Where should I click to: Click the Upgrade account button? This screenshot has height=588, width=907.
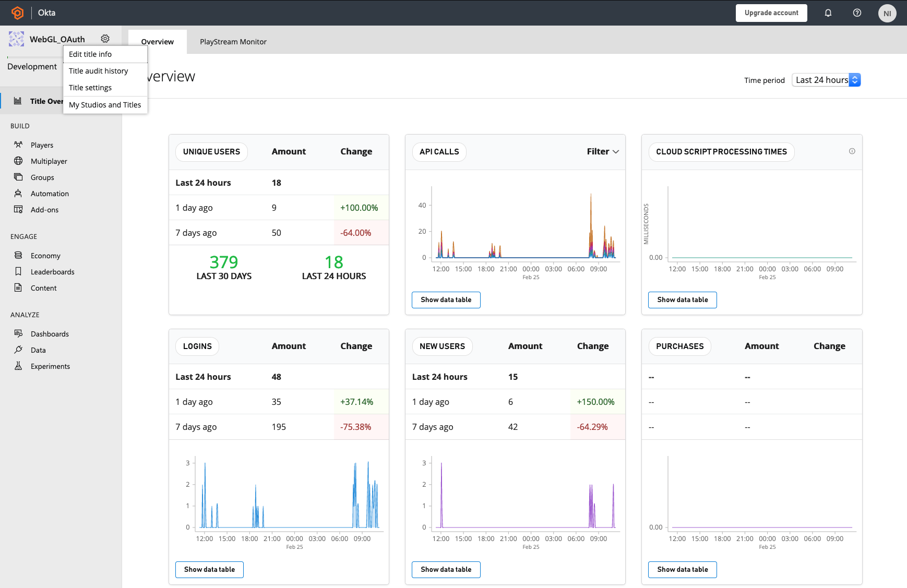tap(771, 13)
